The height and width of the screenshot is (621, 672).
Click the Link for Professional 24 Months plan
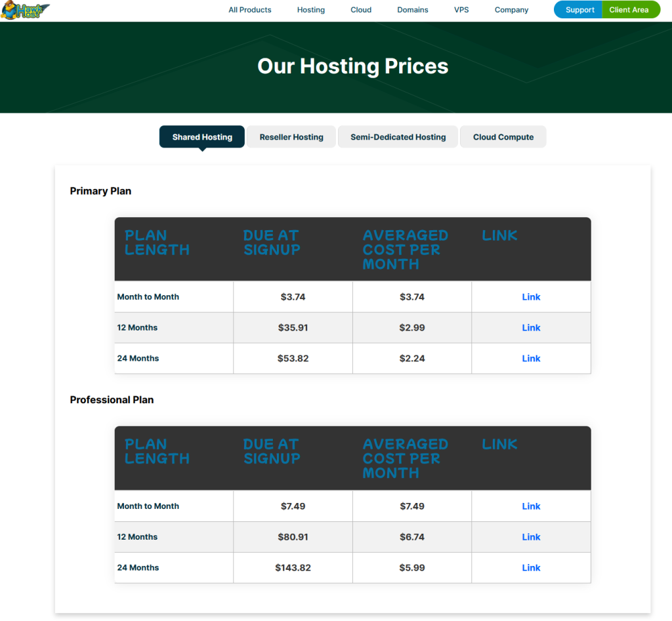click(531, 567)
